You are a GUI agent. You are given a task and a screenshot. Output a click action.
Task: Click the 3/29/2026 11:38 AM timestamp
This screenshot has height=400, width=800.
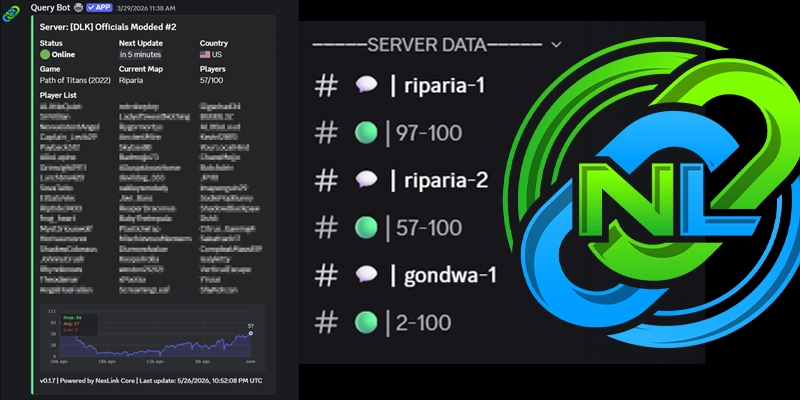coord(146,8)
